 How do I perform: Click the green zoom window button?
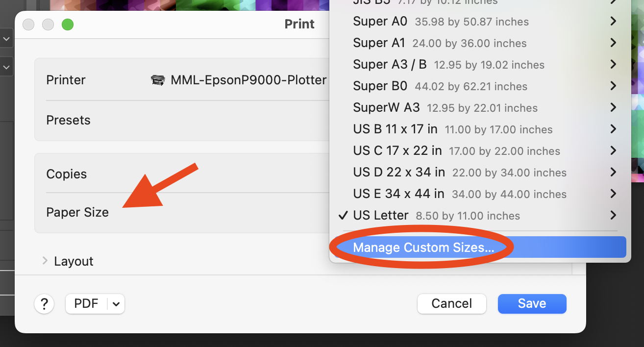click(68, 24)
